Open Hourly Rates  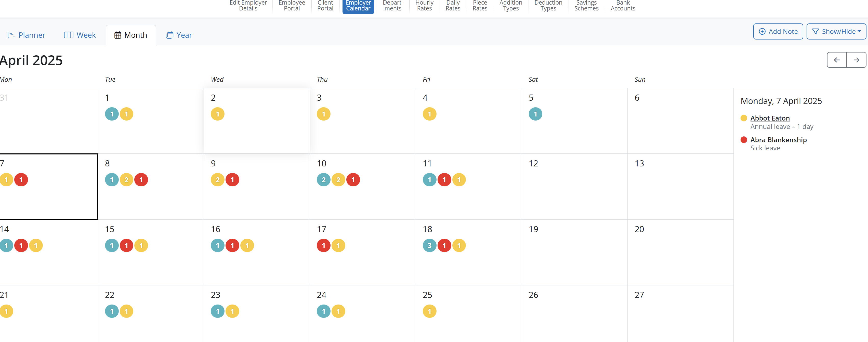(x=424, y=6)
